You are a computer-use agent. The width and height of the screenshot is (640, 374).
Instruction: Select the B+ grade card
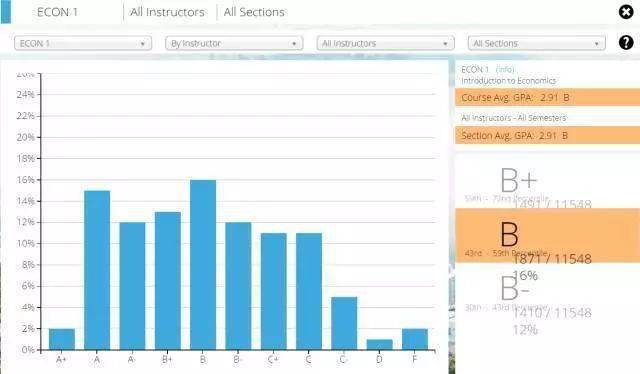pos(547,182)
